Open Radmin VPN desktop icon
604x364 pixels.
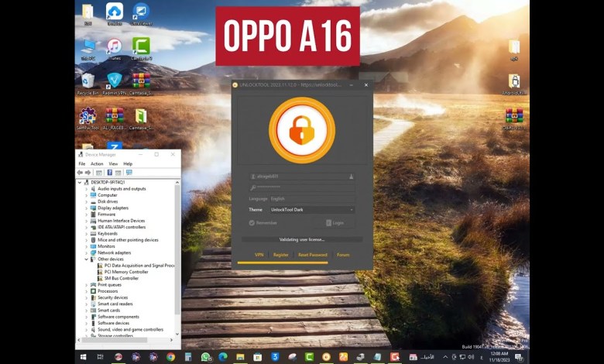pos(114,81)
